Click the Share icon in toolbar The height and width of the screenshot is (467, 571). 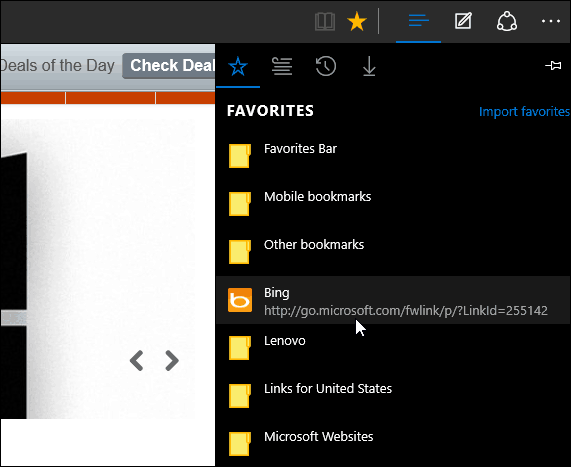(x=507, y=21)
